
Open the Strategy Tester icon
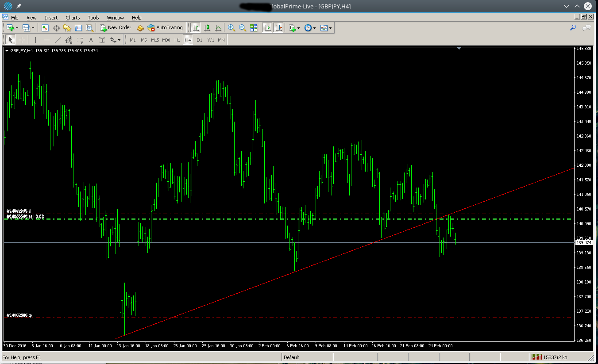pos(89,27)
